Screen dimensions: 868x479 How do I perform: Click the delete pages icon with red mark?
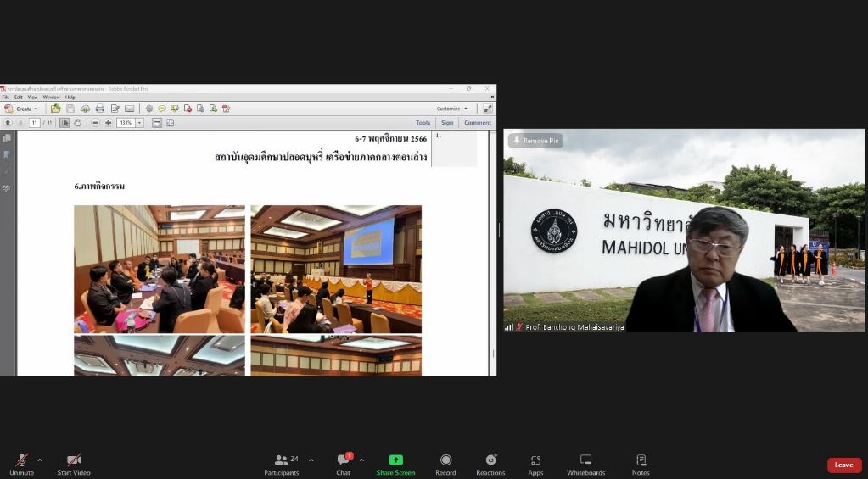point(188,109)
